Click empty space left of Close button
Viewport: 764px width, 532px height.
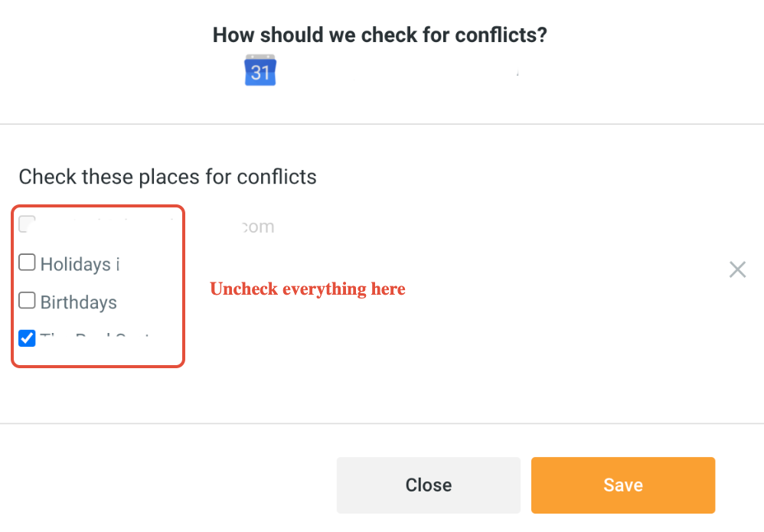(x=168, y=485)
